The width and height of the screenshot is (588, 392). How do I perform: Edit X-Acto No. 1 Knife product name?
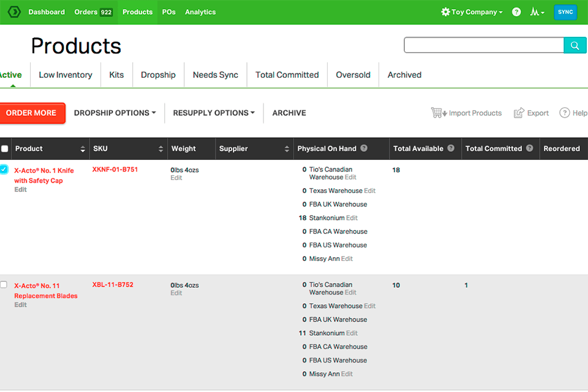tap(20, 189)
